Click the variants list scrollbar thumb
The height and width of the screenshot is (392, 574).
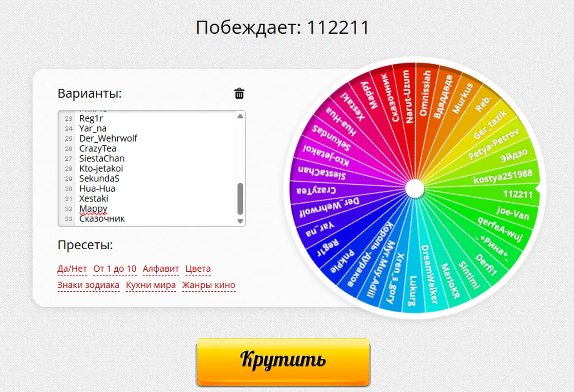(x=241, y=199)
